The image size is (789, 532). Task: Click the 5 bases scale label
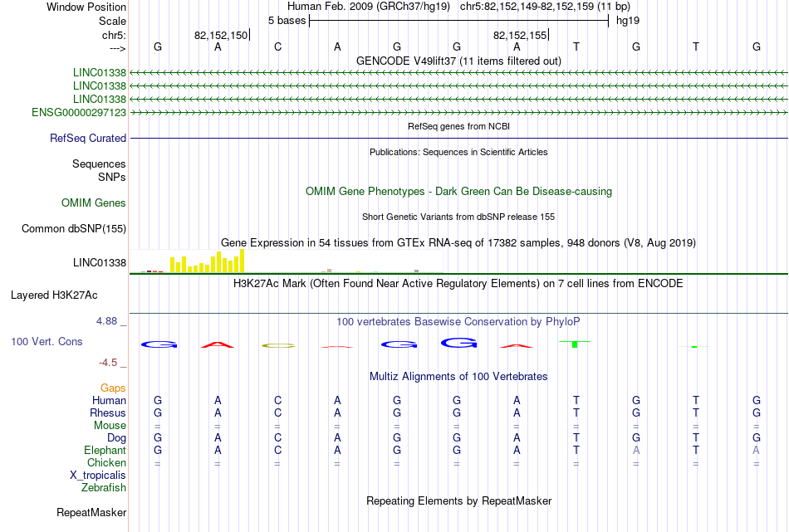pos(287,21)
